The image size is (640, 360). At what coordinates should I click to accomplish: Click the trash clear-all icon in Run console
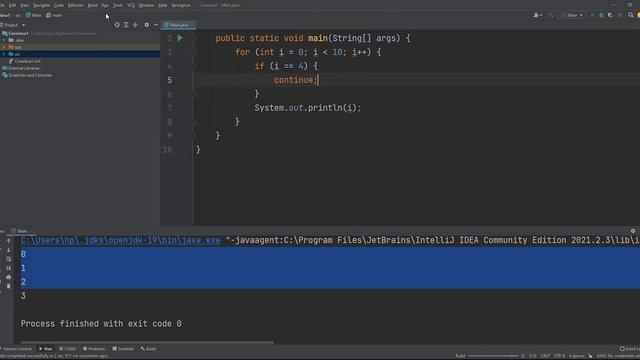point(9,286)
